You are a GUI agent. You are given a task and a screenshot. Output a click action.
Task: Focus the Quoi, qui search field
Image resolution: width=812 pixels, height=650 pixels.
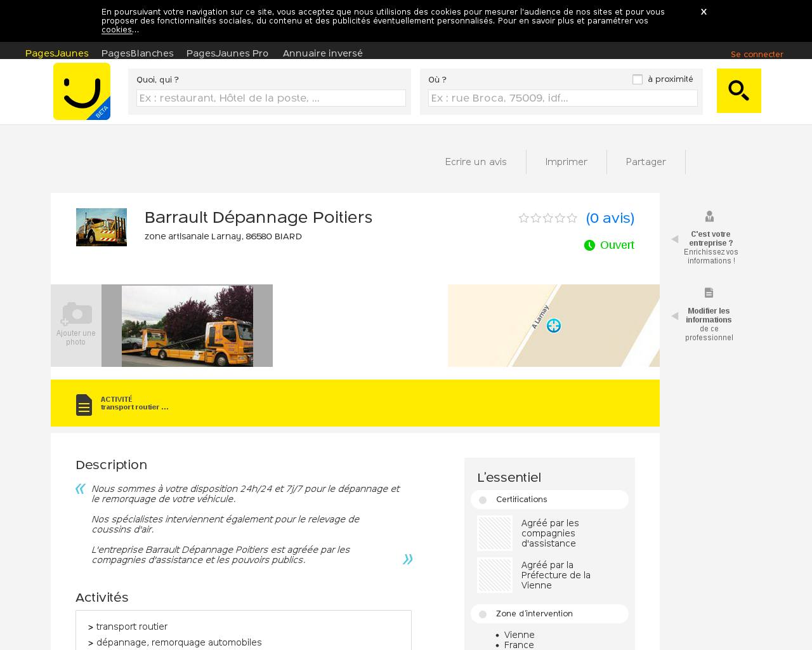(x=271, y=98)
